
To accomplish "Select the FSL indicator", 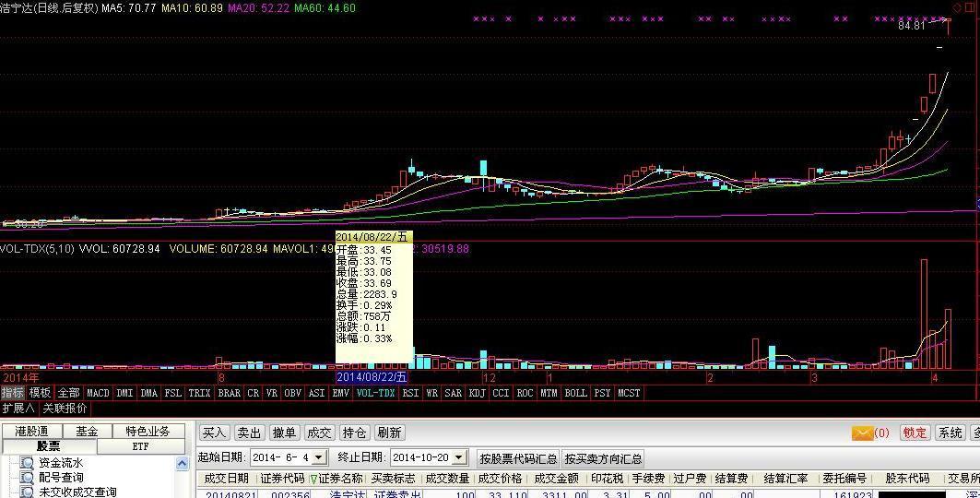I will click(172, 393).
